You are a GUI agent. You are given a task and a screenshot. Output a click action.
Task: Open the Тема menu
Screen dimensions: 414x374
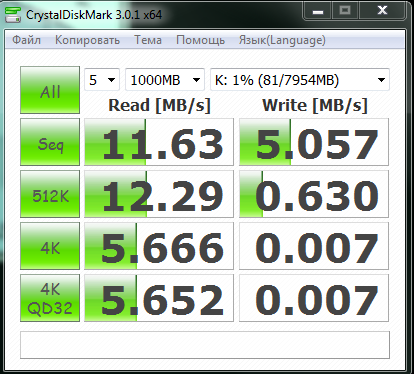click(148, 40)
